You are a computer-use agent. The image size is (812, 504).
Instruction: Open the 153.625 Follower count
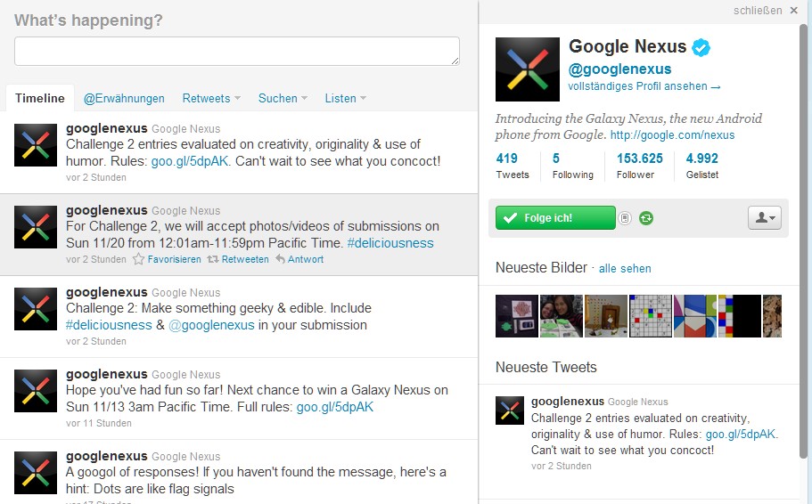click(x=640, y=167)
